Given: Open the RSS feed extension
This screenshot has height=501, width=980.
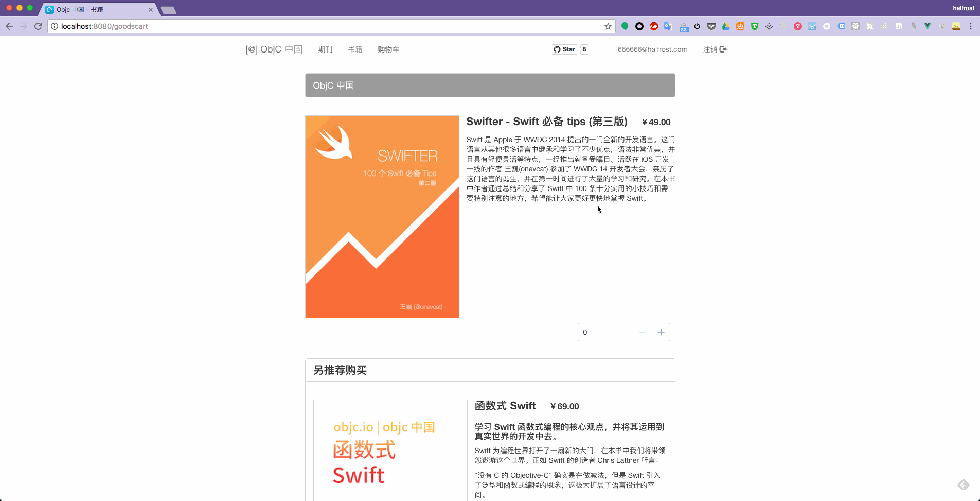Looking at the screenshot, I should point(870,26).
